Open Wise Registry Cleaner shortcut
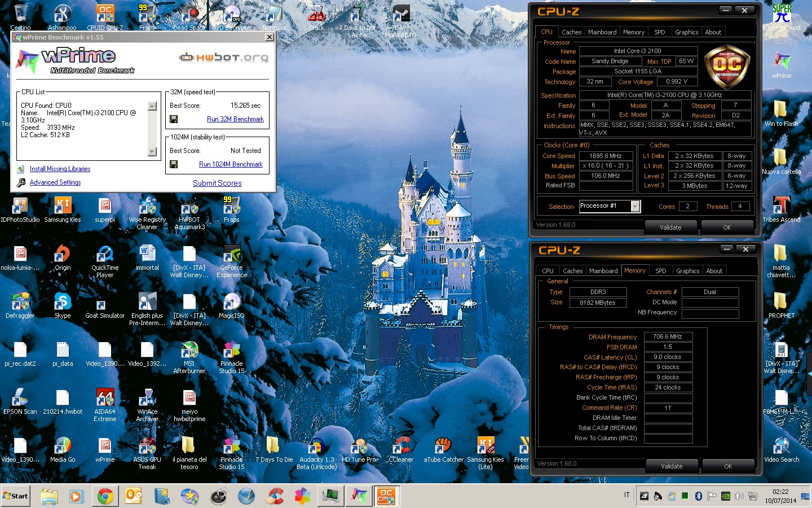812x508 pixels. [147, 213]
